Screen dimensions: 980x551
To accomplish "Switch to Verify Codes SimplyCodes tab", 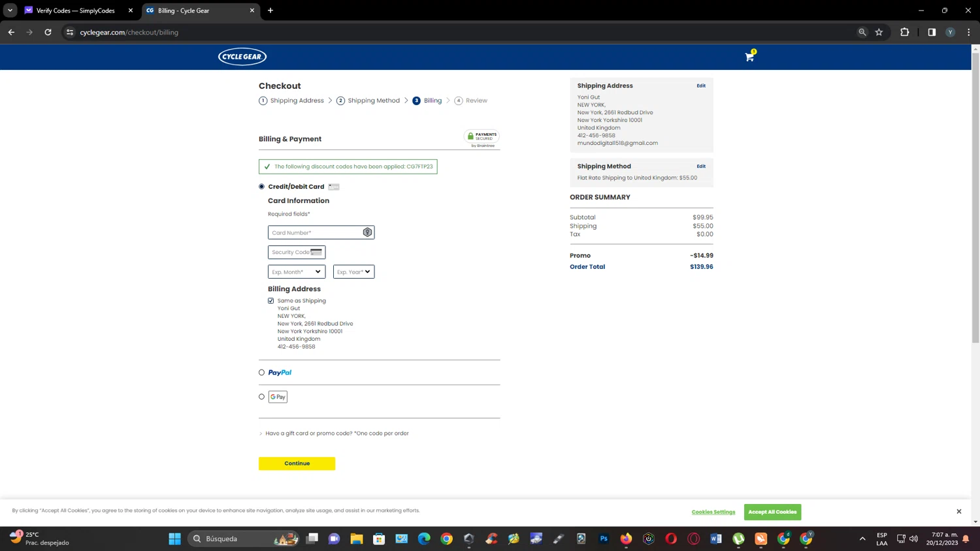I will (75, 10).
